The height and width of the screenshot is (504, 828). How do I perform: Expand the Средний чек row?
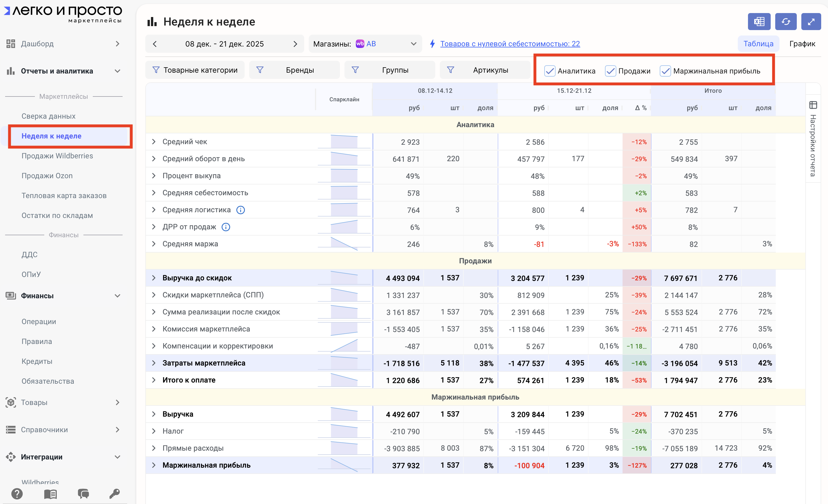pos(154,142)
